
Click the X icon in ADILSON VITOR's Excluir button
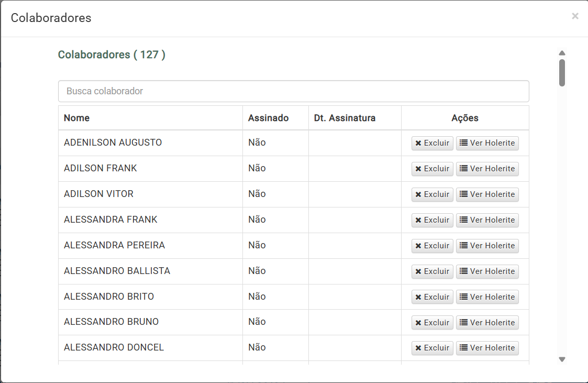[x=418, y=194]
